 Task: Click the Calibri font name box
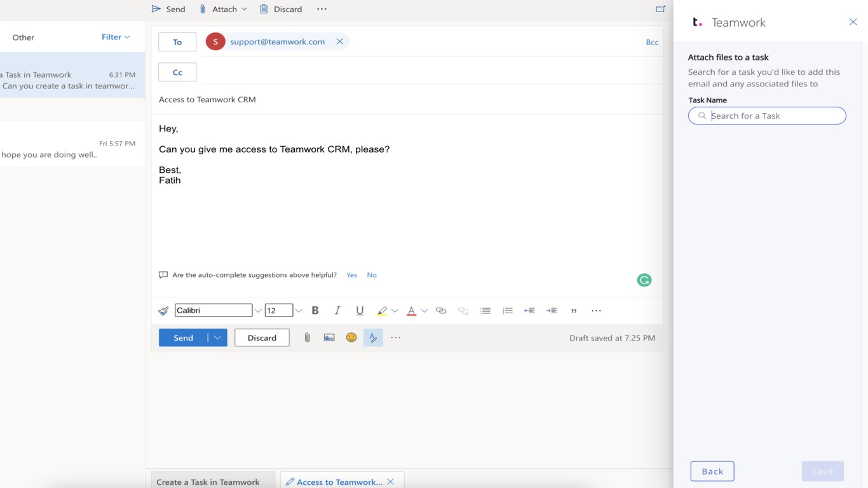[214, 311]
